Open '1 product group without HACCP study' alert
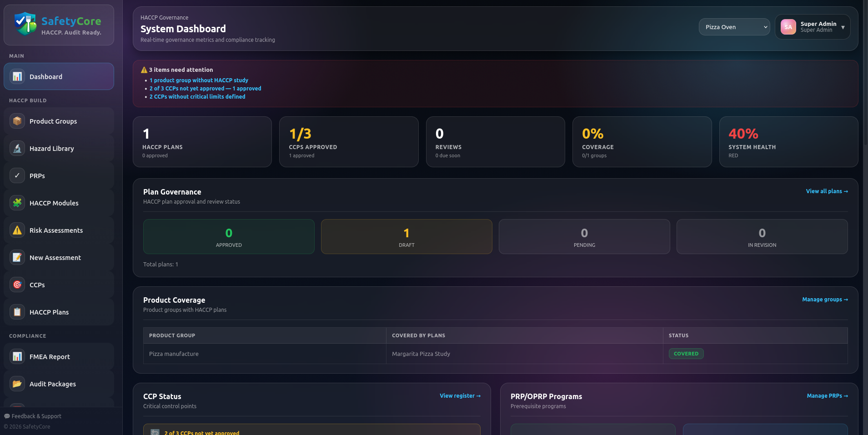868x435 pixels. coord(199,80)
